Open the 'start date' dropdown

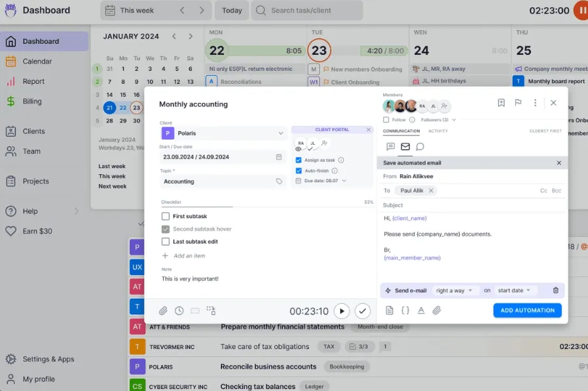[x=514, y=290]
